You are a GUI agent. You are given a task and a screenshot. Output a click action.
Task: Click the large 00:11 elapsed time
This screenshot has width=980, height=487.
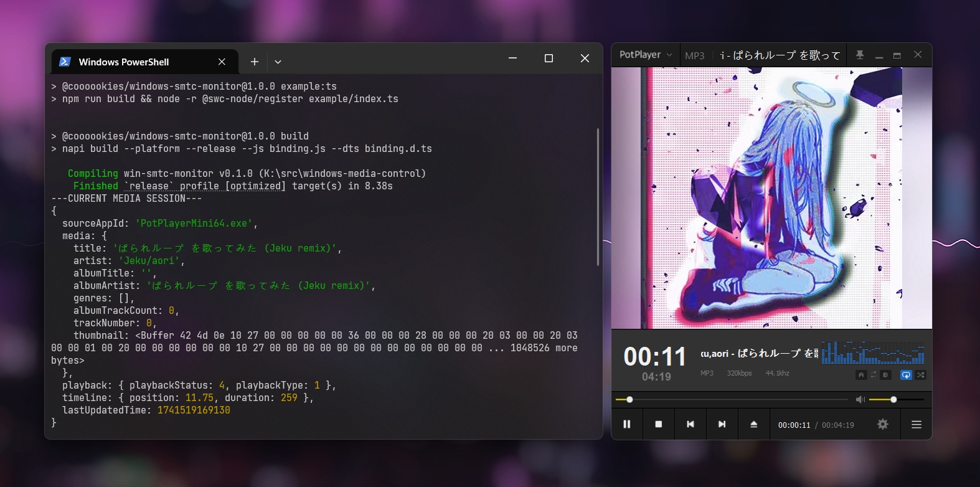point(655,357)
